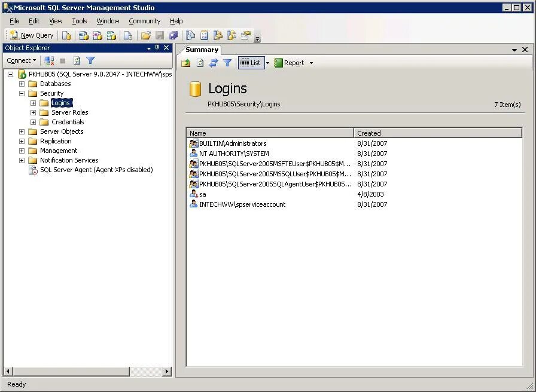Screen dimensions: 536x392
Task: Expand the Server Roles node
Action: pos(33,112)
